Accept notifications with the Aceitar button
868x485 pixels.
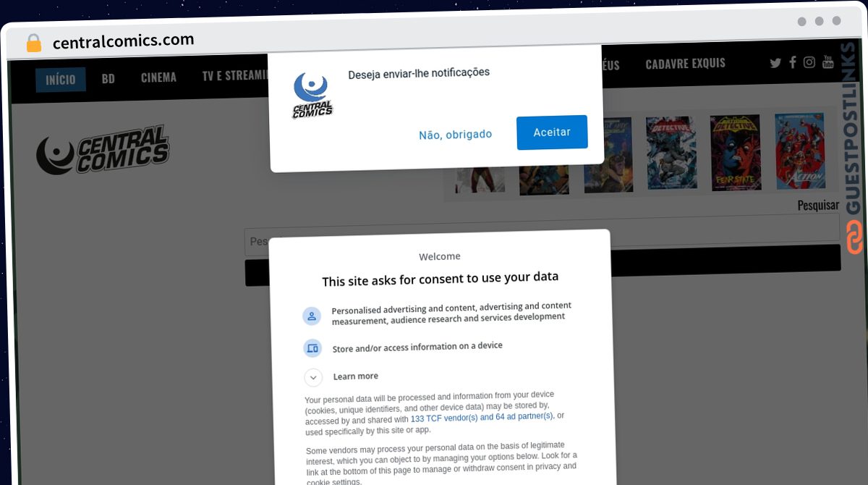pyautogui.click(x=552, y=132)
